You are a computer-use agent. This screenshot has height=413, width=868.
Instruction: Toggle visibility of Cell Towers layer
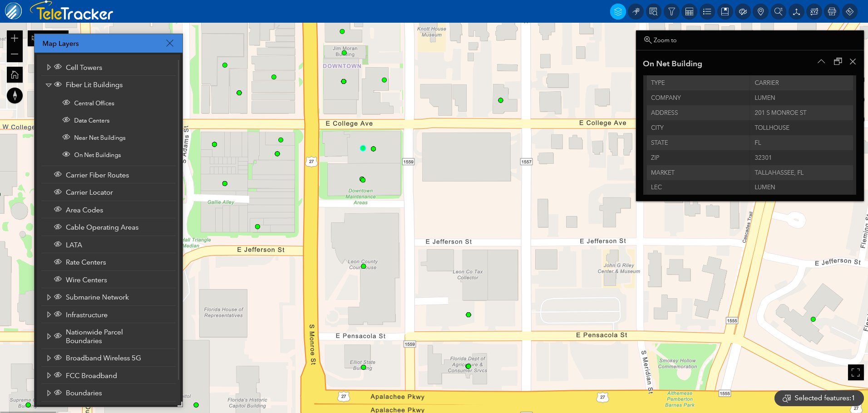(58, 67)
